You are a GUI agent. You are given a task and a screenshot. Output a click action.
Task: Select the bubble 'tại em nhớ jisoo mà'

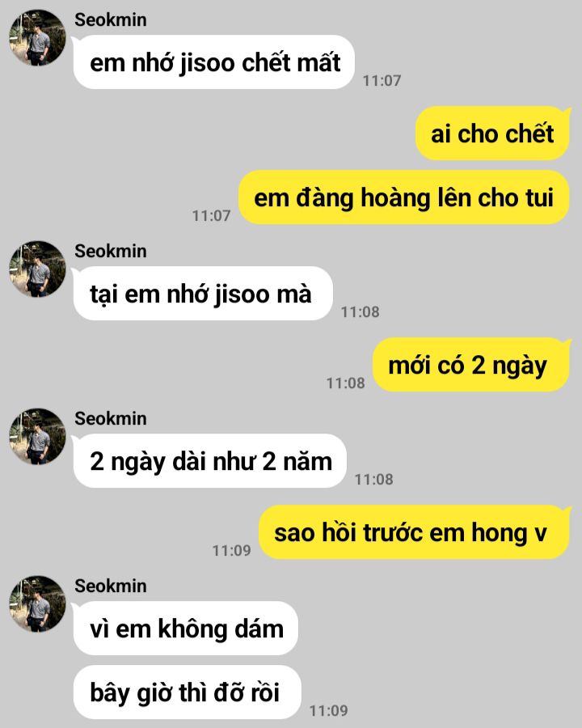coord(203,294)
